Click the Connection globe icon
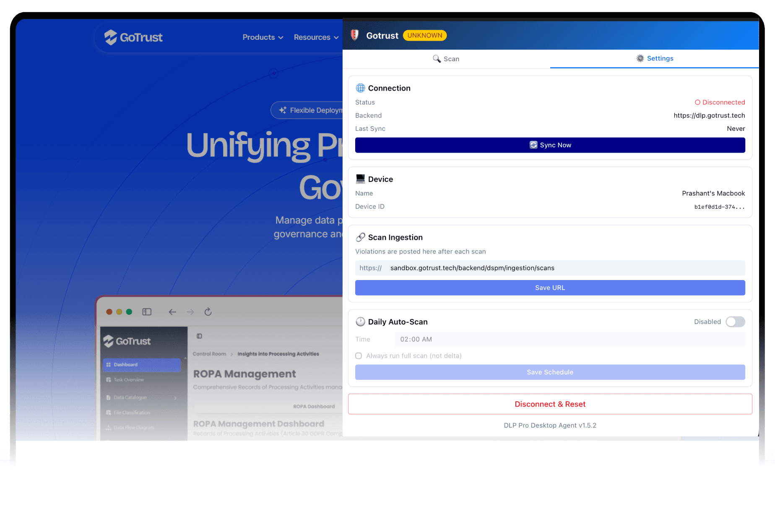The image size is (775, 532). point(360,88)
